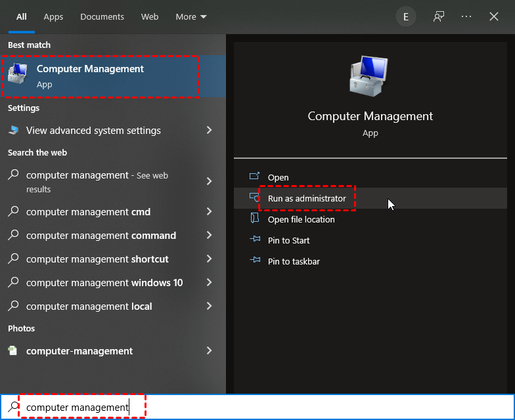Open the Computer Management best match result

coord(113,76)
